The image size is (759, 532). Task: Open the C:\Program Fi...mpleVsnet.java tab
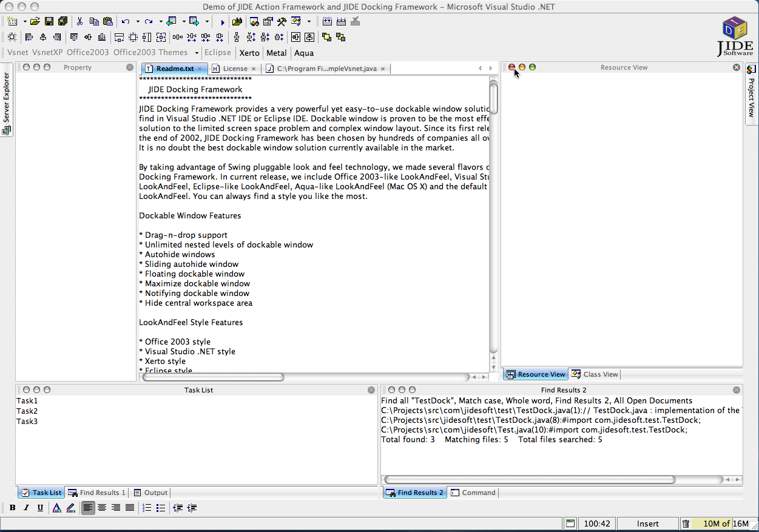coord(326,69)
